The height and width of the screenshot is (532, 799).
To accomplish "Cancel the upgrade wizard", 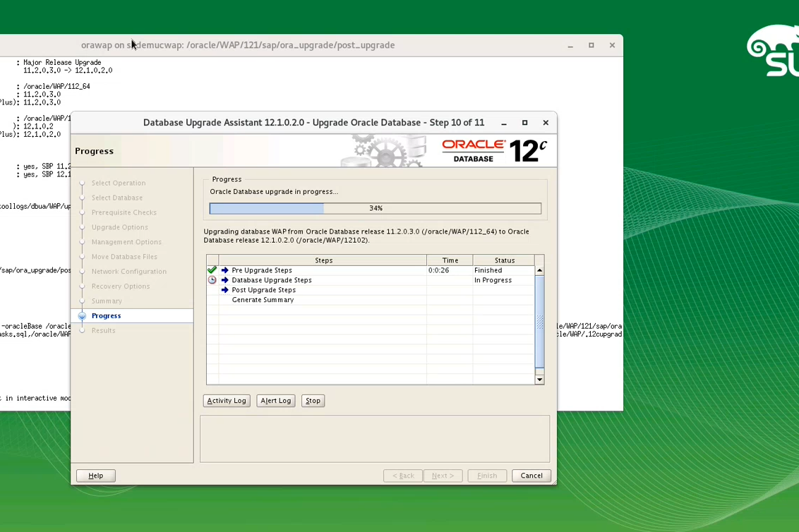I will pyautogui.click(x=531, y=476).
